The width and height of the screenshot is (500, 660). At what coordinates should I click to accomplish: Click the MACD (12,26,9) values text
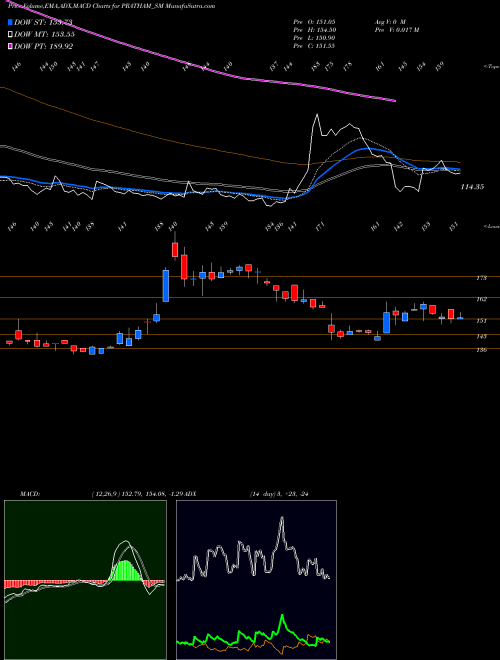tap(137, 494)
